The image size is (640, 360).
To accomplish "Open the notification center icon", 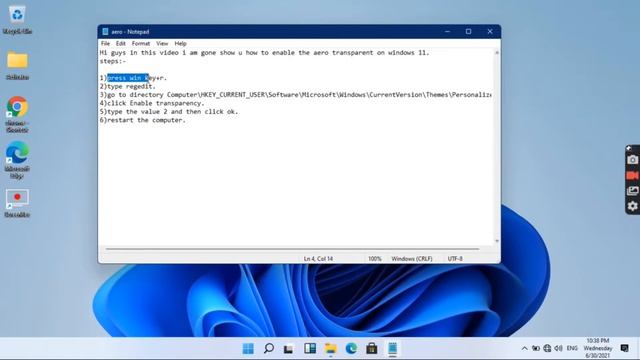I will [x=624, y=348].
